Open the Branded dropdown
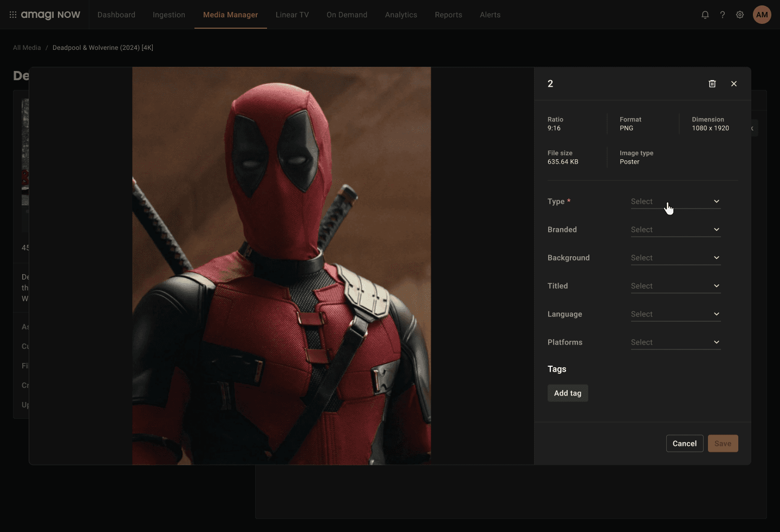780x532 pixels. pyautogui.click(x=675, y=230)
